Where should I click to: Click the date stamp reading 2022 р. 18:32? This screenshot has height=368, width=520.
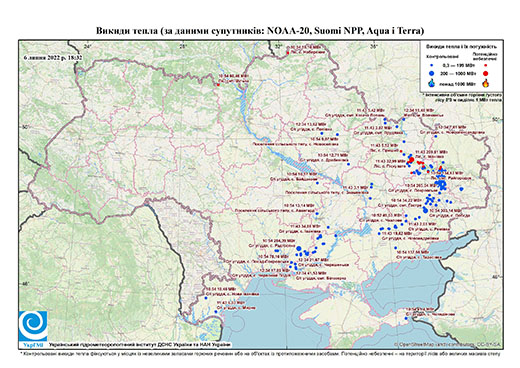pos(53,57)
